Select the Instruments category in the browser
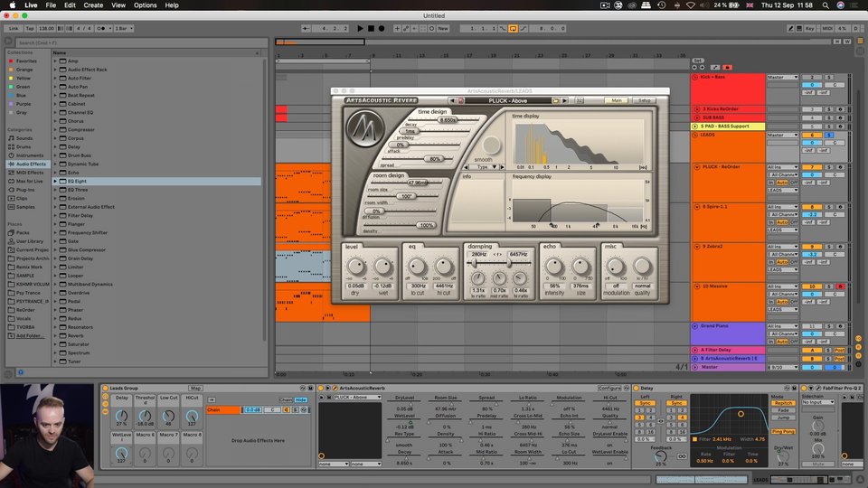This screenshot has width=868, height=488. point(29,155)
